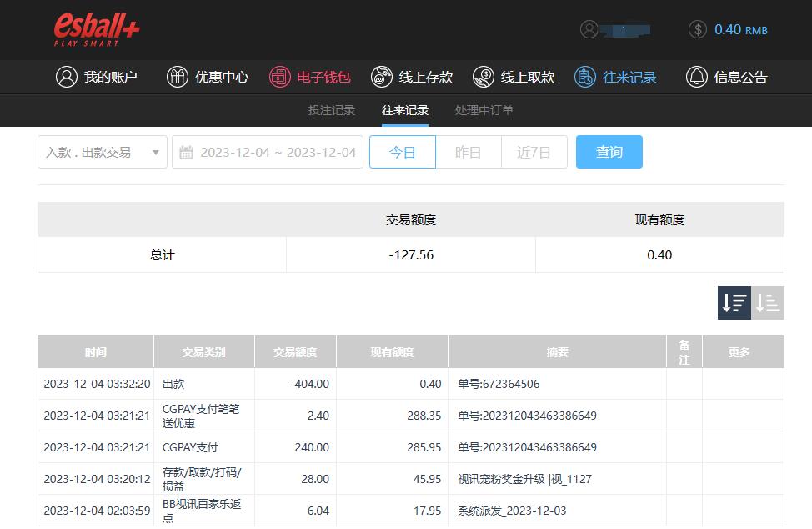Click the 查询 search button

(x=609, y=152)
